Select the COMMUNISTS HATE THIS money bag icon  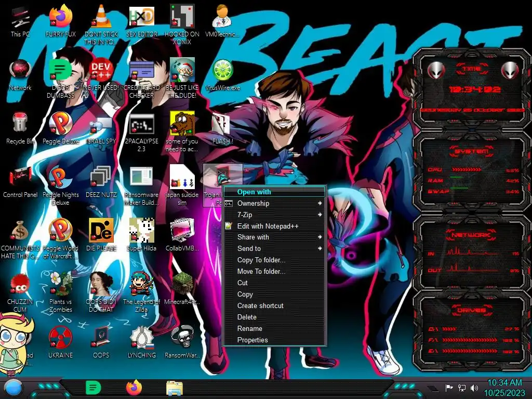[20, 240]
